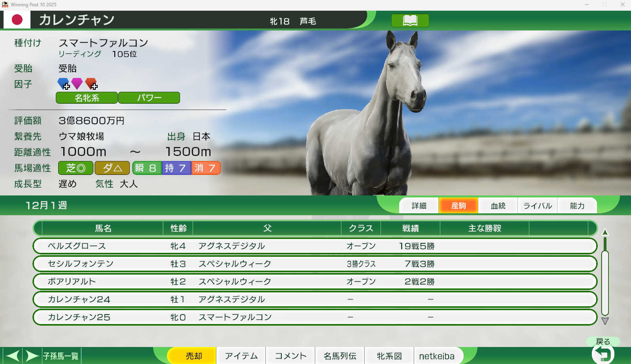Switch to the 能力 tab
The image size is (631, 364).
click(x=577, y=206)
